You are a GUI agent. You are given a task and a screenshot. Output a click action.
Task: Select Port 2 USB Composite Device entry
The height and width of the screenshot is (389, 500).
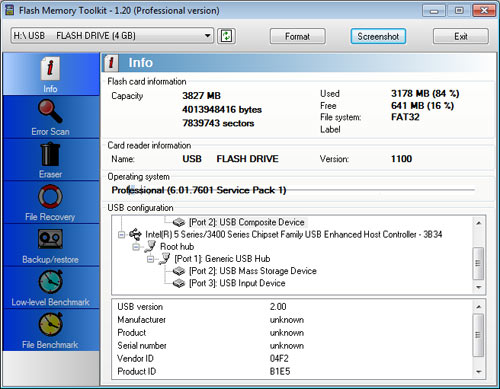[247, 222]
